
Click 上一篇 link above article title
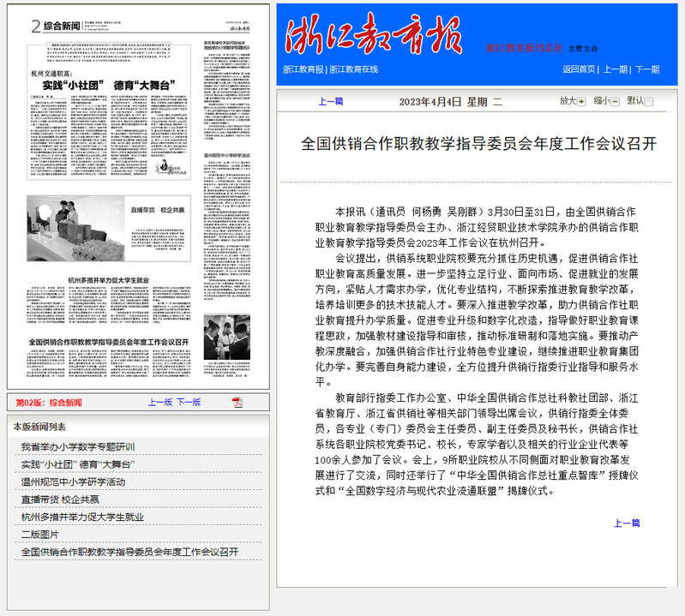[x=331, y=101]
